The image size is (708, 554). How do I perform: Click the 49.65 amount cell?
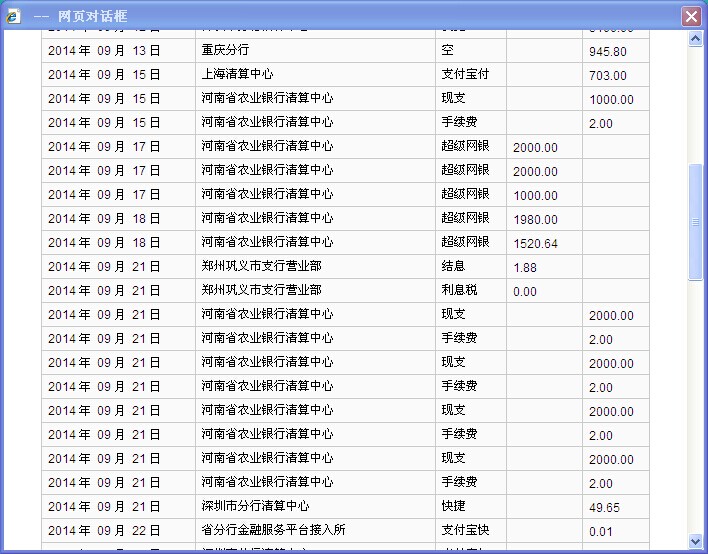pos(604,507)
